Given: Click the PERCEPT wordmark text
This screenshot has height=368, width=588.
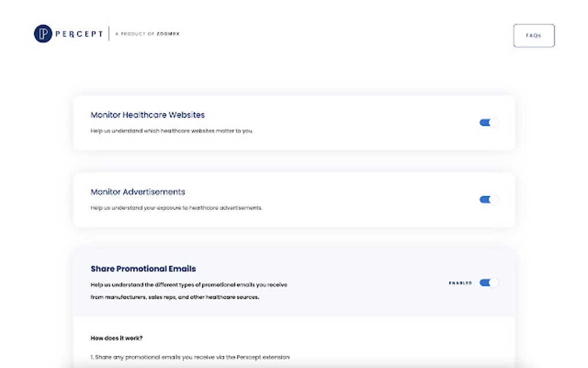Looking at the screenshot, I should pyautogui.click(x=79, y=34).
